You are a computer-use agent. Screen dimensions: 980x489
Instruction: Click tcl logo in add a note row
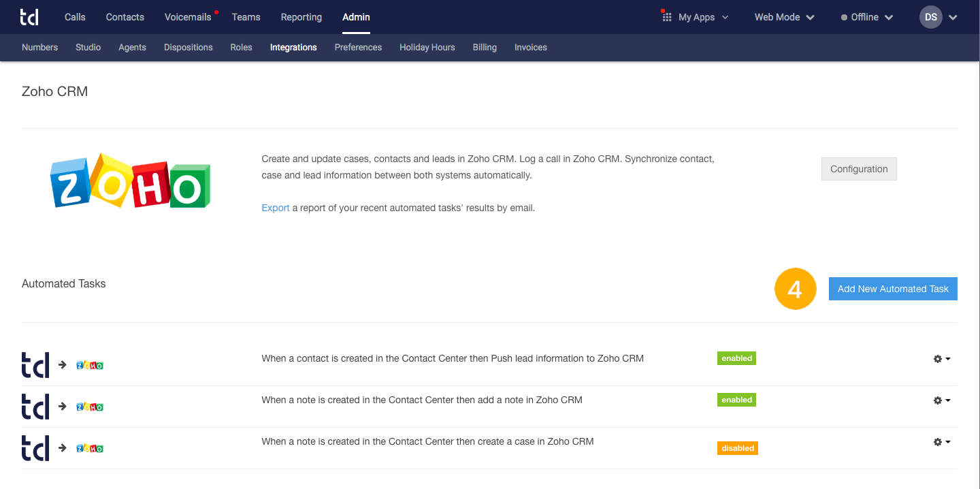[35, 406]
